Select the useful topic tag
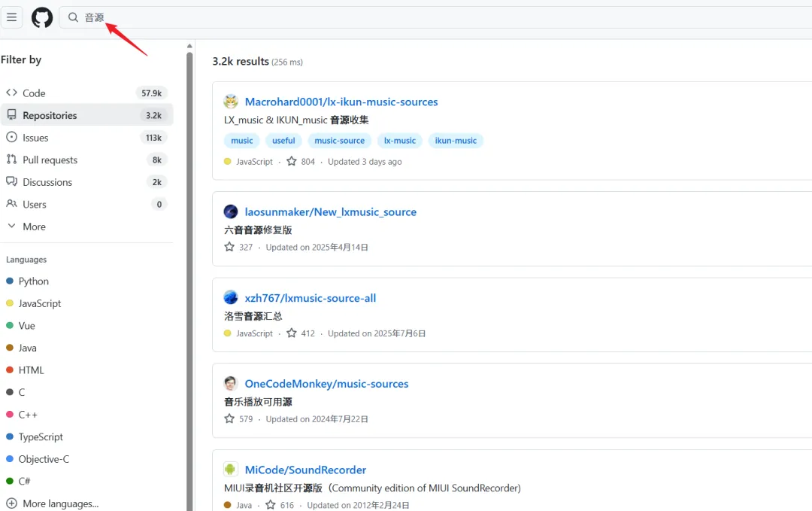 283,141
